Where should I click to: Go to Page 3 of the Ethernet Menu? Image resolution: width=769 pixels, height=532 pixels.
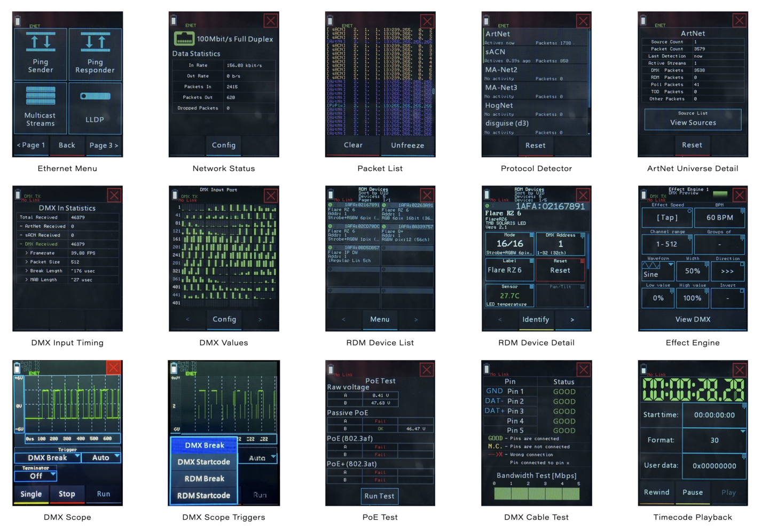[104, 145]
